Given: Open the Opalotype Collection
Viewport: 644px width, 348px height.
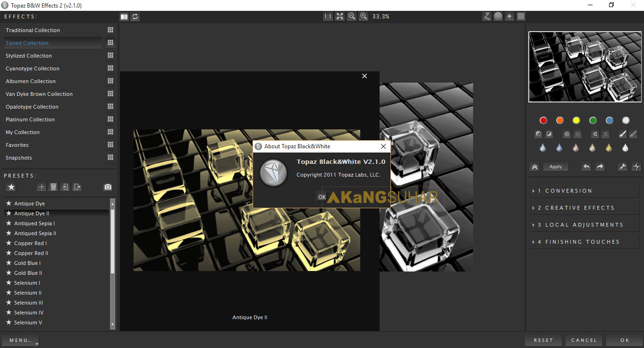Looking at the screenshot, I should coord(32,107).
